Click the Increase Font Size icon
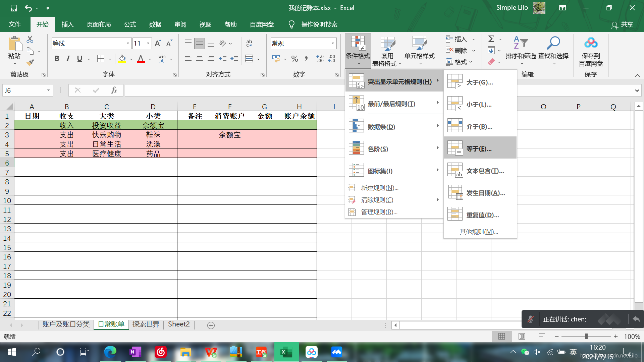This screenshot has width=644, height=362. tap(158, 43)
